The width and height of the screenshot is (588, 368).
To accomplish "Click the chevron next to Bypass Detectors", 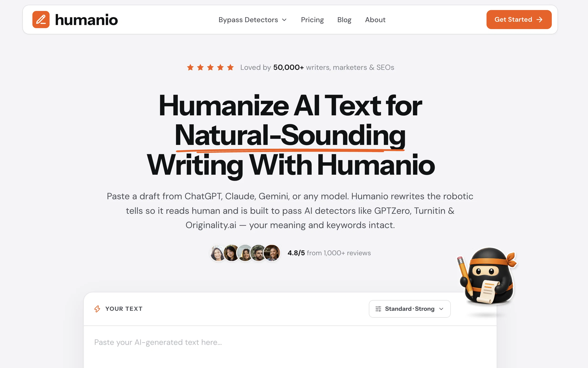I will tap(284, 20).
